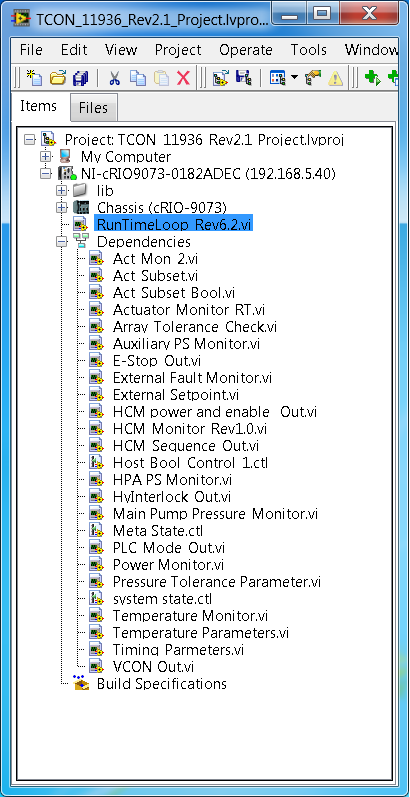Image resolution: width=410 pixels, height=797 pixels.
Task: Collapse the NI-cRIO9073 target node
Action: click(46, 173)
